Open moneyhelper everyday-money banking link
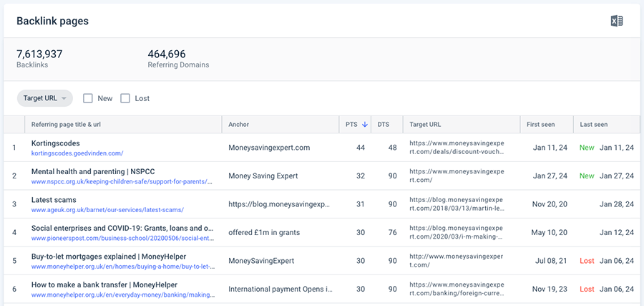Screen dimensions: 644x306 [123, 295]
